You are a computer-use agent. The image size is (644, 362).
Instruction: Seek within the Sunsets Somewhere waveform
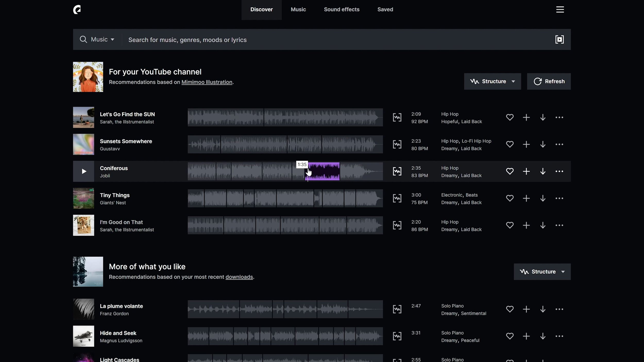pyautogui.click(x=285, y=144)
